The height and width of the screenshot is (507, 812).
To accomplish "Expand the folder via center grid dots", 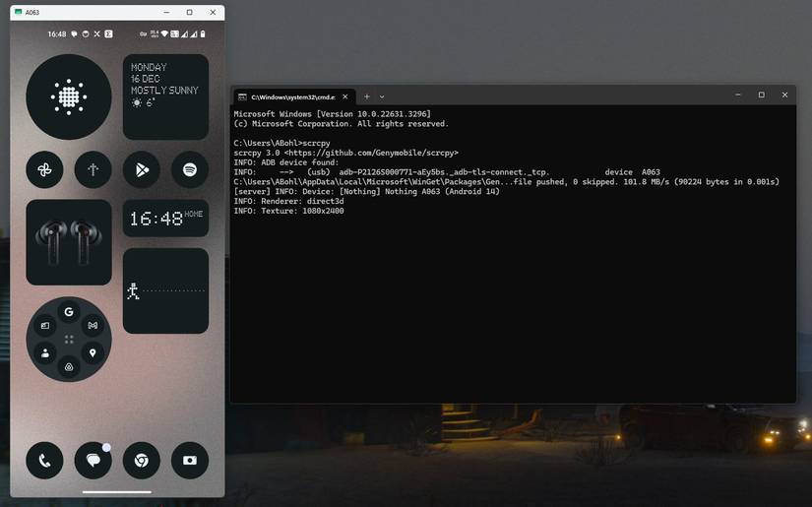I will pyautogui.click(x=69, y=339).
